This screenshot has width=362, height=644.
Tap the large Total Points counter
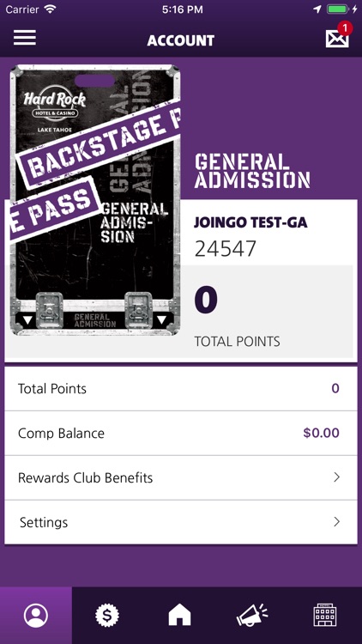coord(206,300)
